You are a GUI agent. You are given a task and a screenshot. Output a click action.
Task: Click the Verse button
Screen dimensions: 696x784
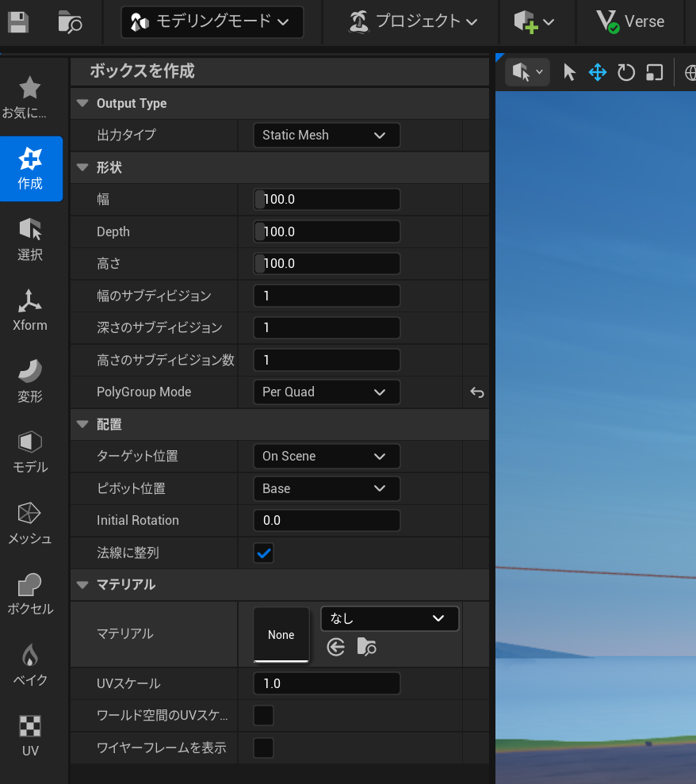click(x=631, y=22)
